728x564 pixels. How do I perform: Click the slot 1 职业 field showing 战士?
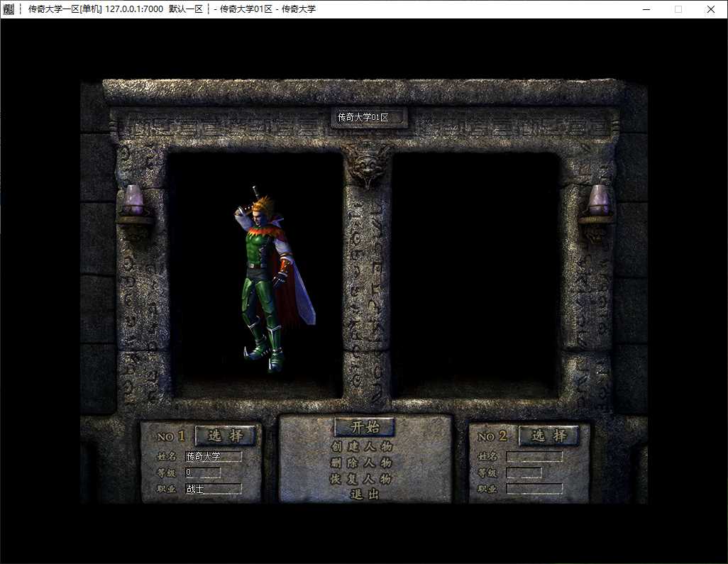point(213,488)
